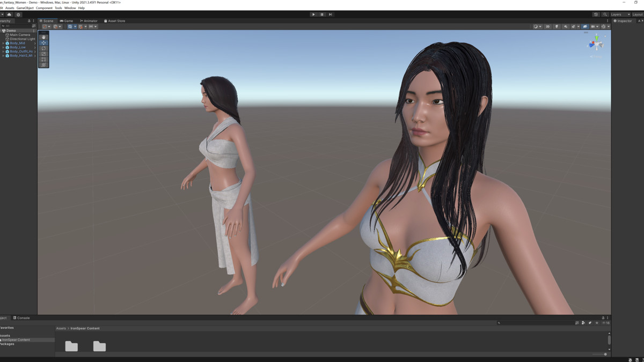This screenshot has height=362, width=644.
Task: Open the Component menu
Action: tap(44, 8)
